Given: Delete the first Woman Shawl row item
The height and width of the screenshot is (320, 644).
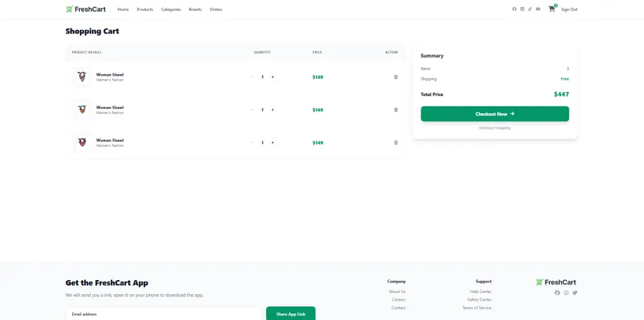Looking at the screenshot, I should tap(396, 77).
